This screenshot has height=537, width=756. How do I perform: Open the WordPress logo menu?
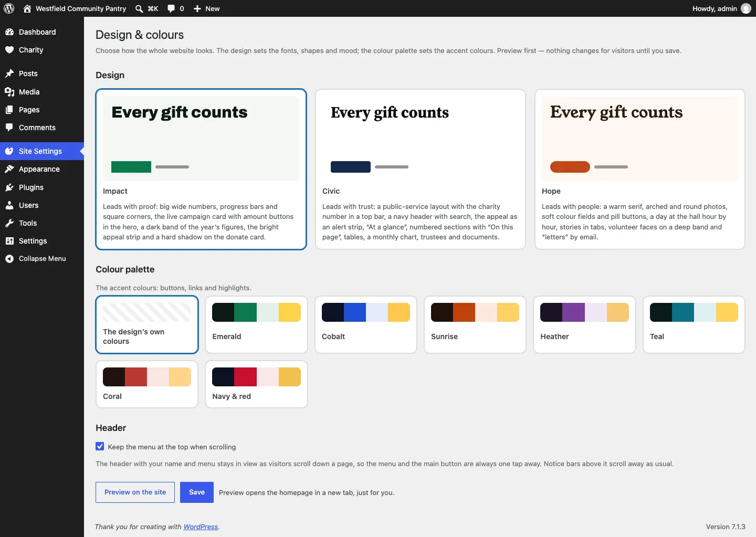click(9, 8)
